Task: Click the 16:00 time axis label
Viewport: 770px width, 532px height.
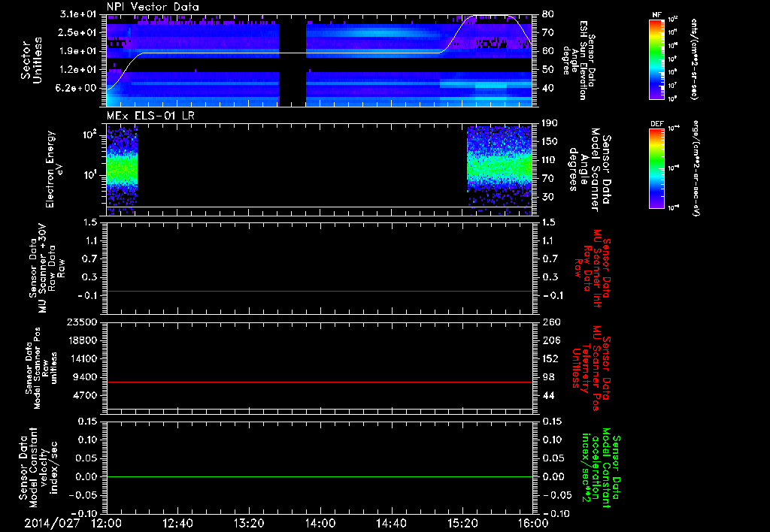Action: point(533,523)
